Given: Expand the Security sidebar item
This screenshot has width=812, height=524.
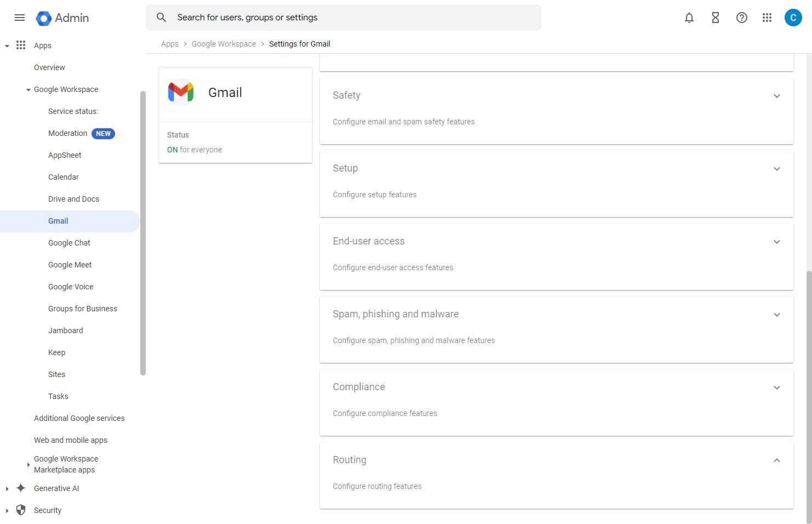Looking at the screenshot, I should (x=7, y=511).
